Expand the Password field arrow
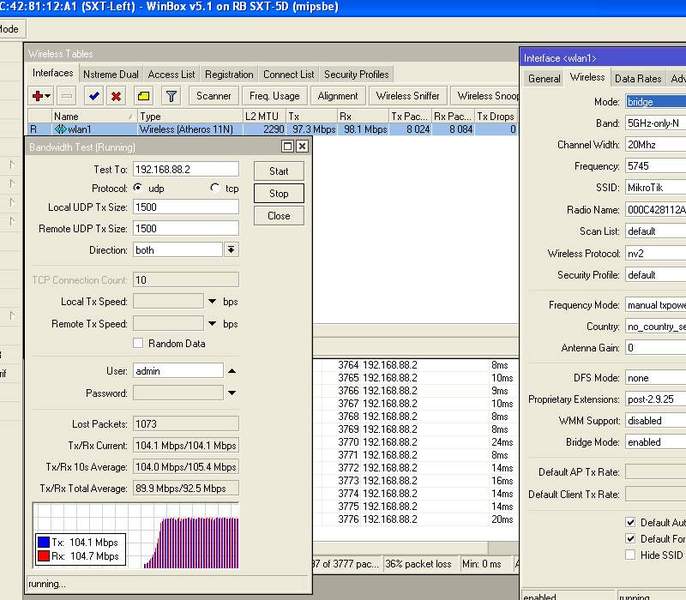This screenshot has height=600, width=686. point(232,393)
